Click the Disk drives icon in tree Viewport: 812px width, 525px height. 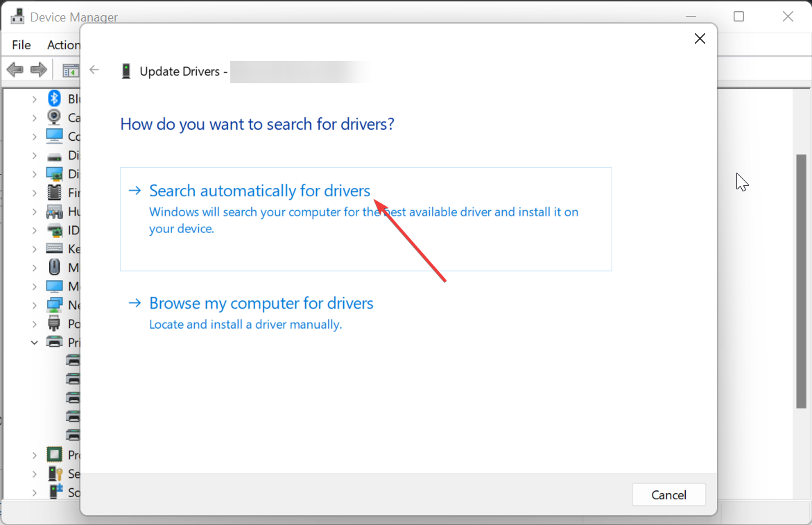click(54, 156)
